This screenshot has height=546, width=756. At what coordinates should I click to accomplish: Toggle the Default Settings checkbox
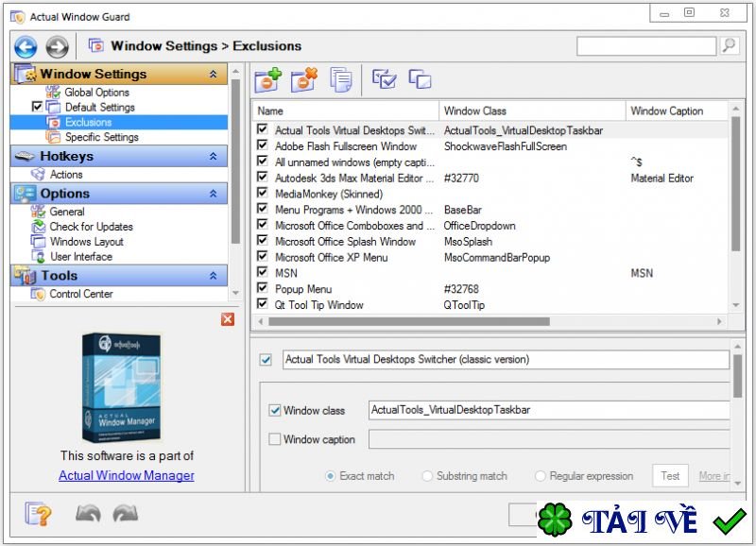pyautogui.click(x=37, y=107)
